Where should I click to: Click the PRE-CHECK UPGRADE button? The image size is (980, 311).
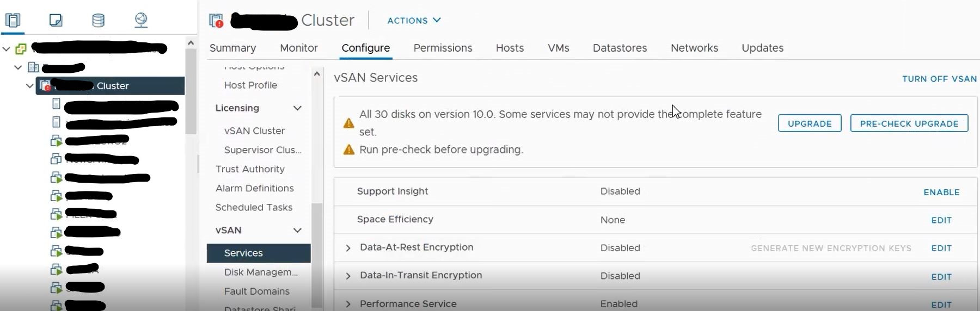[909, 123]
